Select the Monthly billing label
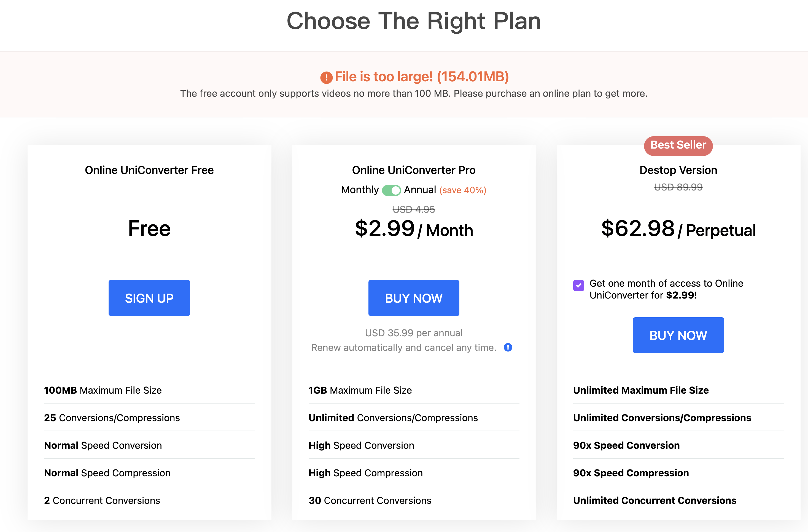 point(360,190)
